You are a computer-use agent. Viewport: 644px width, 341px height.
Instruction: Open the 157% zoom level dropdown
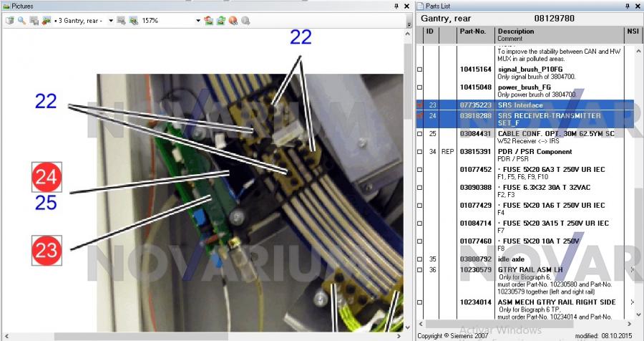click(x=198, y=21)
